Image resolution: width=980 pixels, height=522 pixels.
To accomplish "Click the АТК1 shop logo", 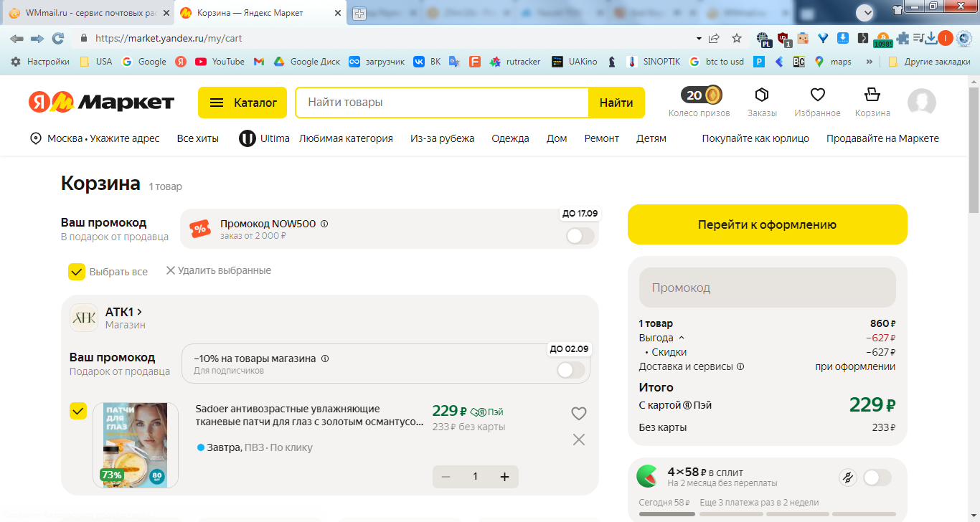I will (x=83, y=318).
